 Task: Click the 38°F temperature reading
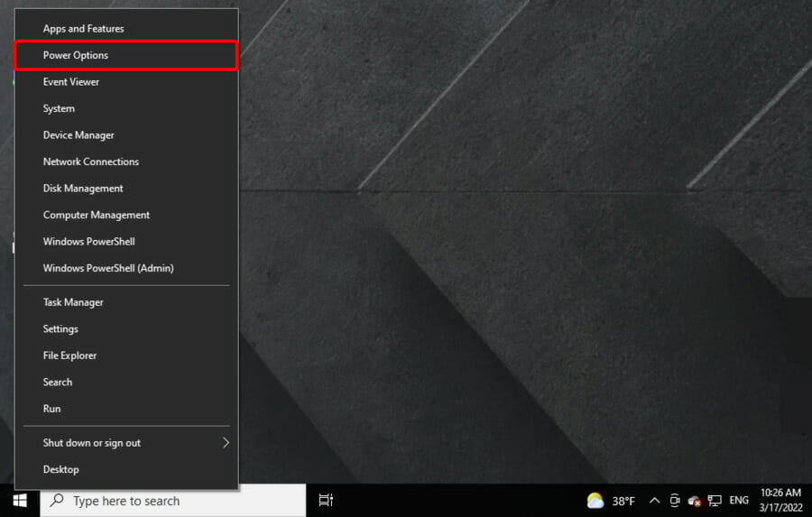(x=623, y=501)
